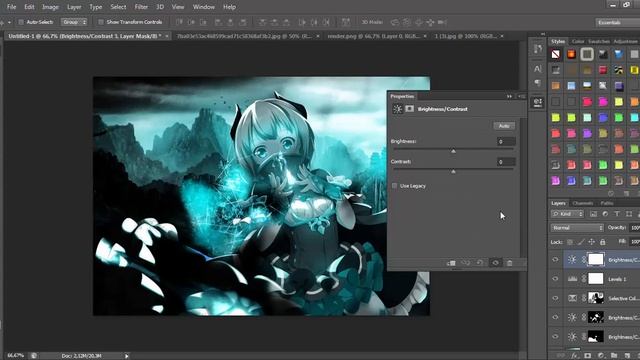Toggle layer visibility eye in Properties panel
This screenshot has height=360, width=640.
pos(495,263)
